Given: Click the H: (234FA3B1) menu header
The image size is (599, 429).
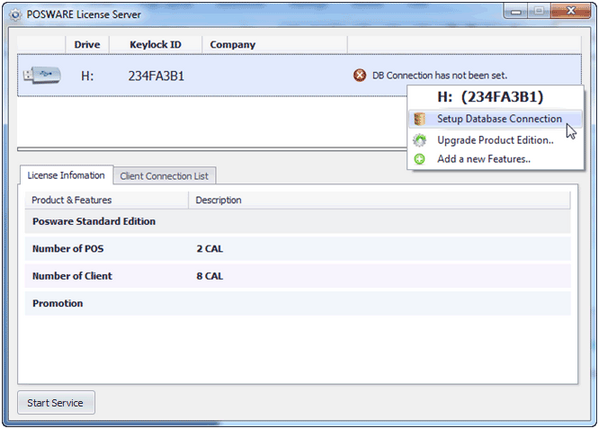Looking at the screenshot, I should coord(490,97).
